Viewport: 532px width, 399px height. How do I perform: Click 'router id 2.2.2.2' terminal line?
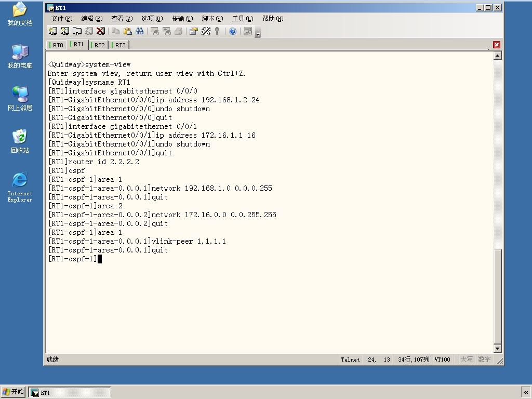click(94, 162)
